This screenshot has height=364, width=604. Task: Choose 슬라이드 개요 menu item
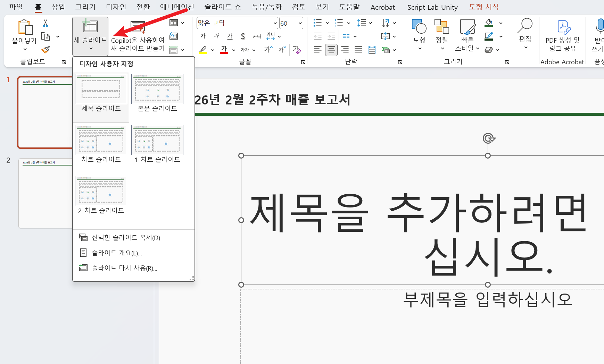tap(134, 253)
